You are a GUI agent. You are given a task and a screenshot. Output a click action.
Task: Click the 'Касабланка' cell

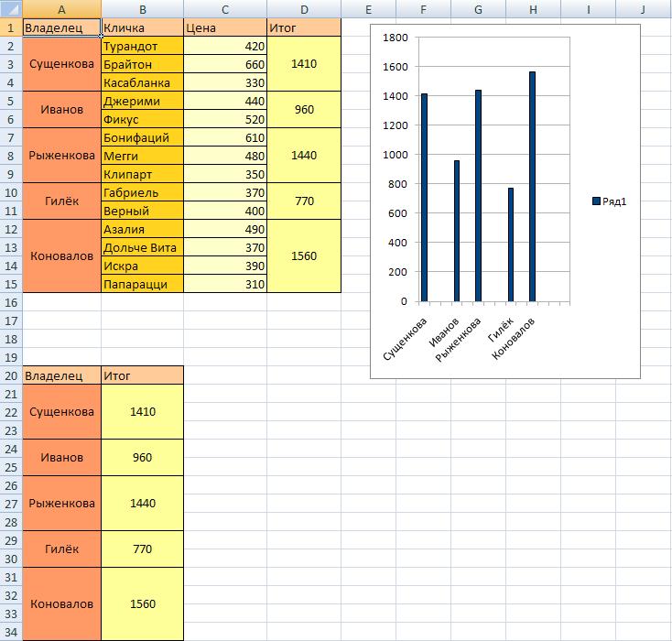pos(143,82)
